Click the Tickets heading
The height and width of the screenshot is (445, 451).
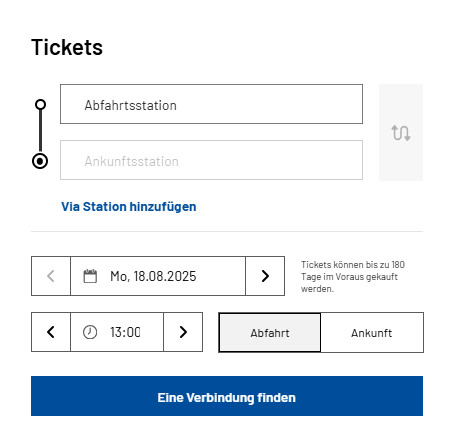(67, 47)
